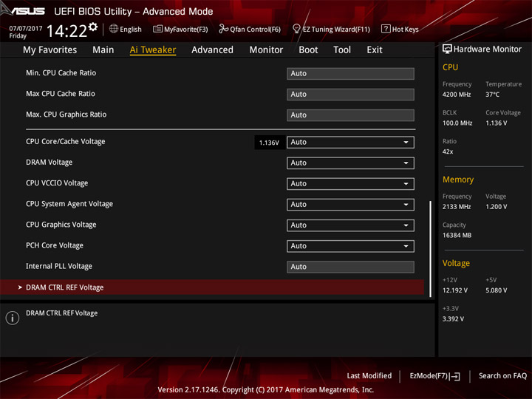Image resolution: width=532 pixels, height=399 pixels.
Task: Open Search on FAQ link
Action: tap(502, 375)
